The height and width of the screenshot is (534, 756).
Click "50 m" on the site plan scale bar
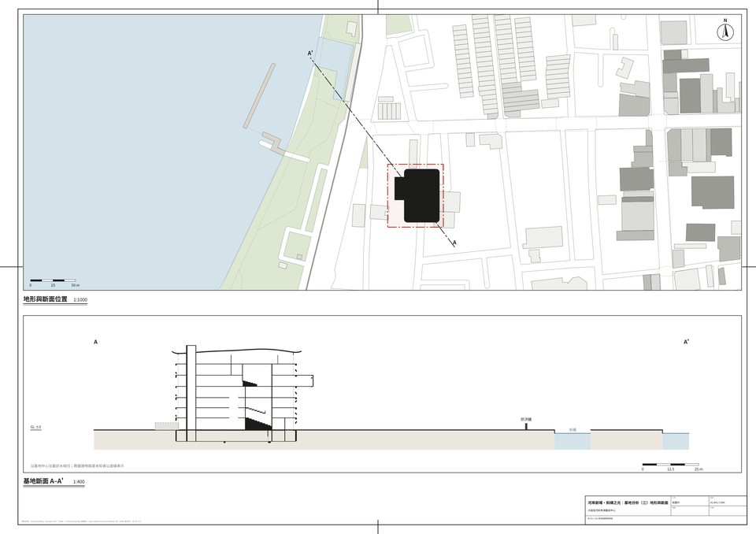tap(76, 286)
